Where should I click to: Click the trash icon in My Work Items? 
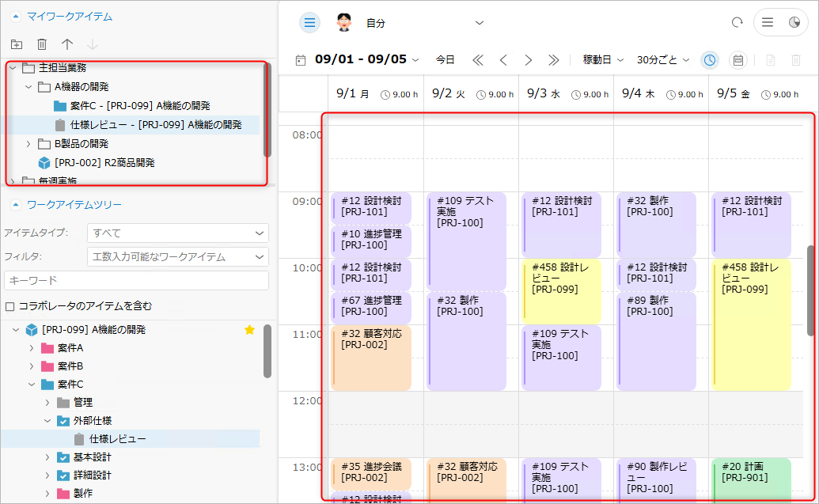click(42, 45)
